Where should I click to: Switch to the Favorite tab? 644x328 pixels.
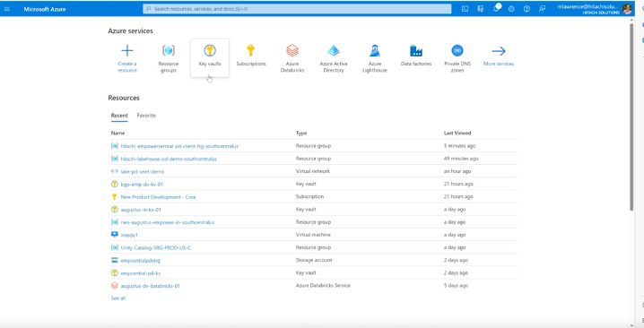pyautogui.click(x=146, y=116)
